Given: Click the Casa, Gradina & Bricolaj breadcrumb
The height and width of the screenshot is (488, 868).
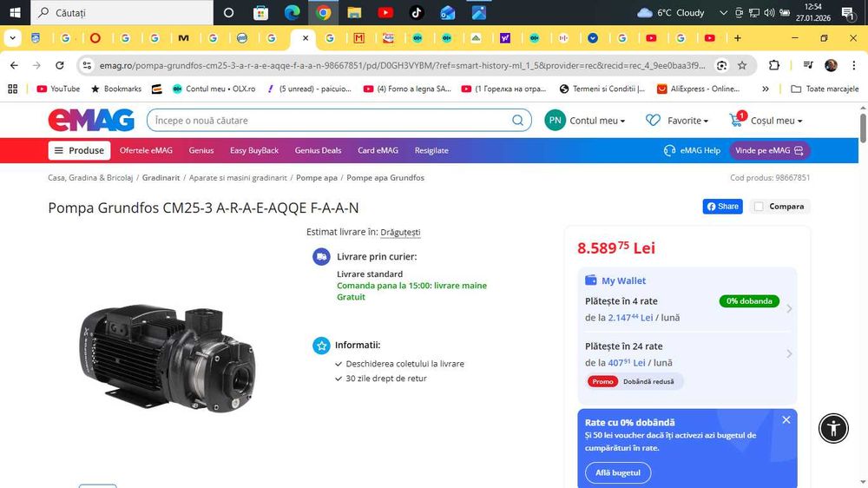Looking at the screenshot, I should pos(90,178).
